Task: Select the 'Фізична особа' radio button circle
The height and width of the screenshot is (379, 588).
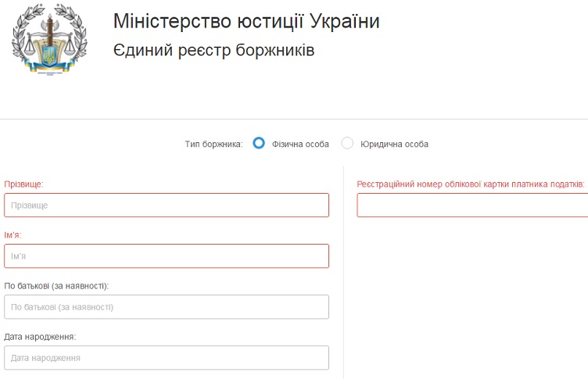Action: [259, 143]
